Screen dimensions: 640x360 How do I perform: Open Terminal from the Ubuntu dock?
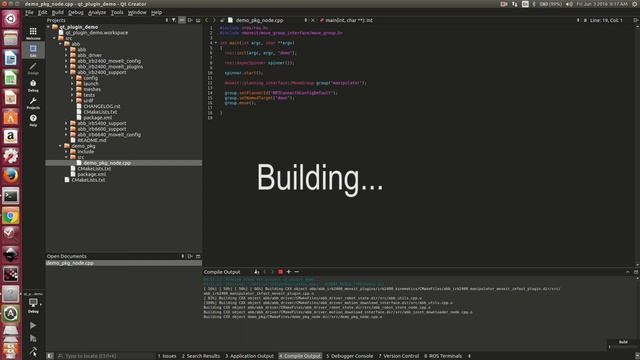[11, 196]
